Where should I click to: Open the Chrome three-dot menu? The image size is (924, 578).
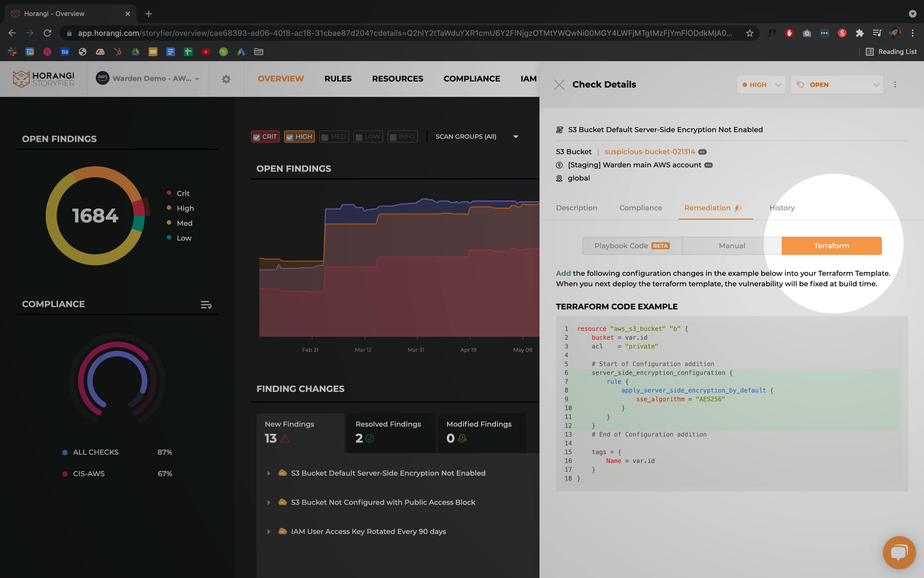click(912, 33)
